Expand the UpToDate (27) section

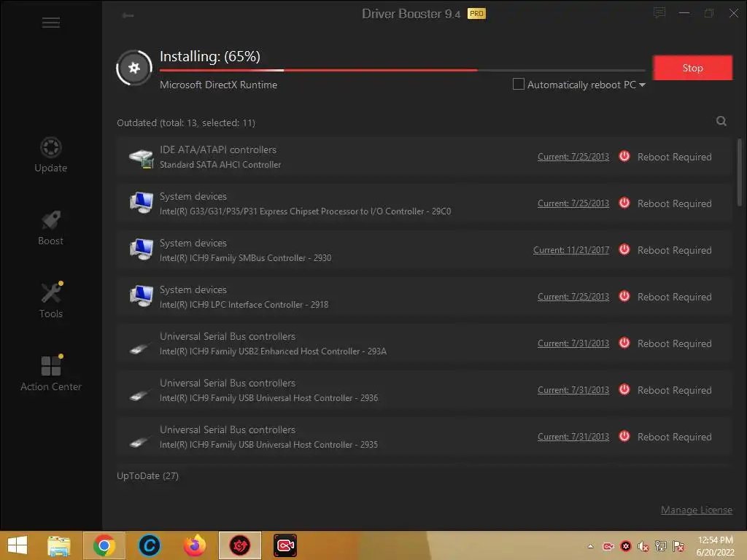coord(147,475)
